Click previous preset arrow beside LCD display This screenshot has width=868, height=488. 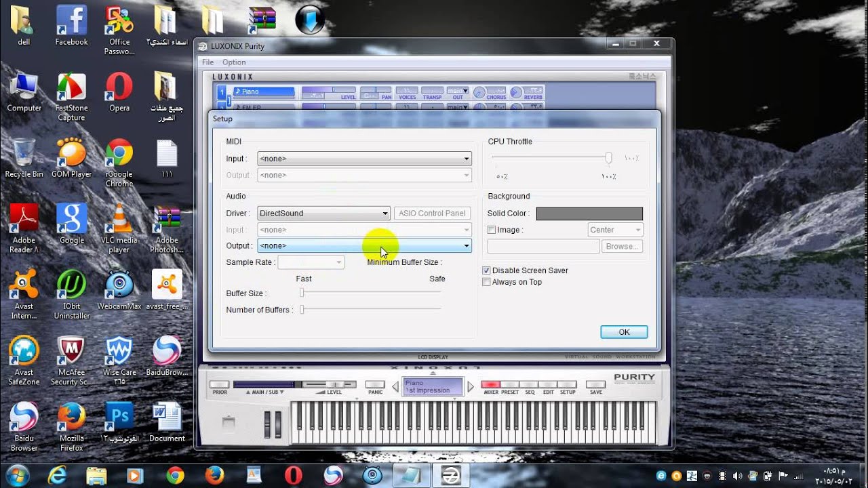tap(395, 387)
